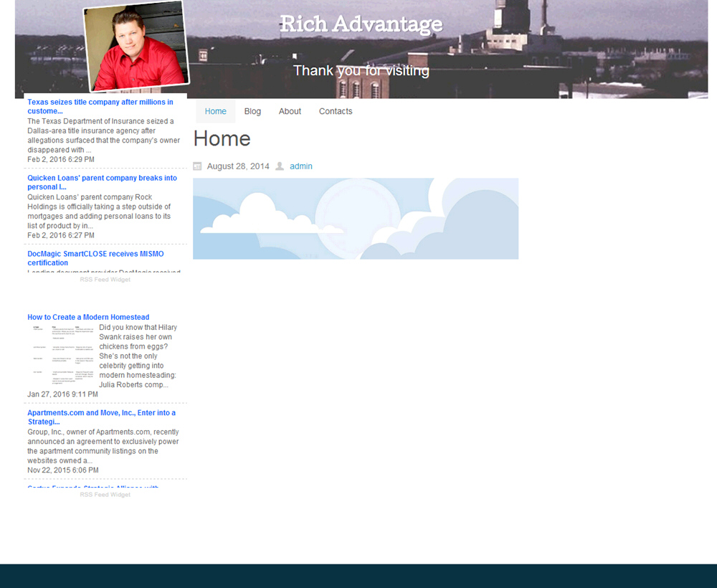Open the Apartments.com and Move, Inc. article
717x588 pixels.
click(102, 417)
